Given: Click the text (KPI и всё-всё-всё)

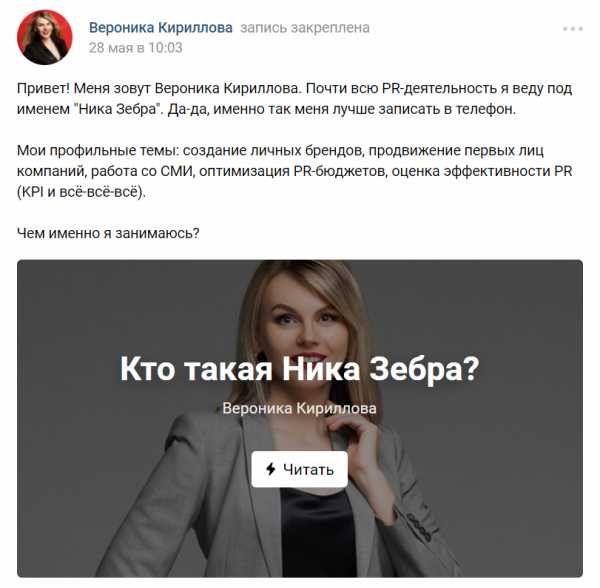Looking at the screenshot, I should coord(82,192).
